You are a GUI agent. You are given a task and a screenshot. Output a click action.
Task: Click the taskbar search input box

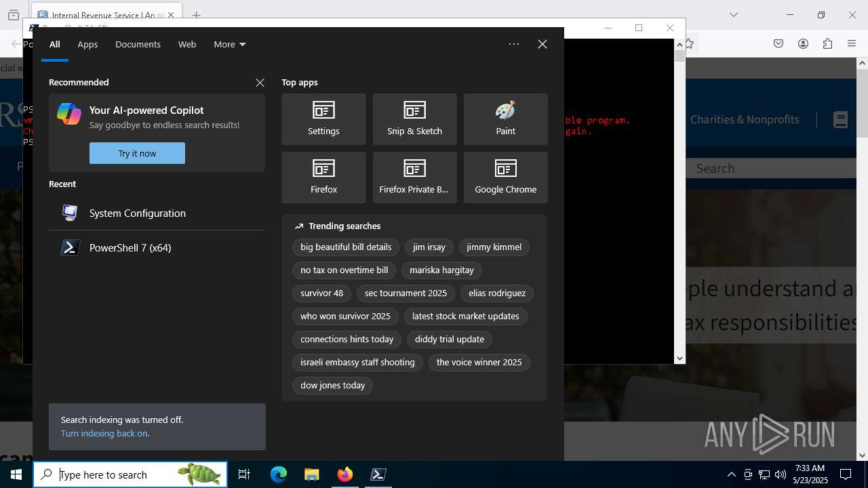click(130, 474)
